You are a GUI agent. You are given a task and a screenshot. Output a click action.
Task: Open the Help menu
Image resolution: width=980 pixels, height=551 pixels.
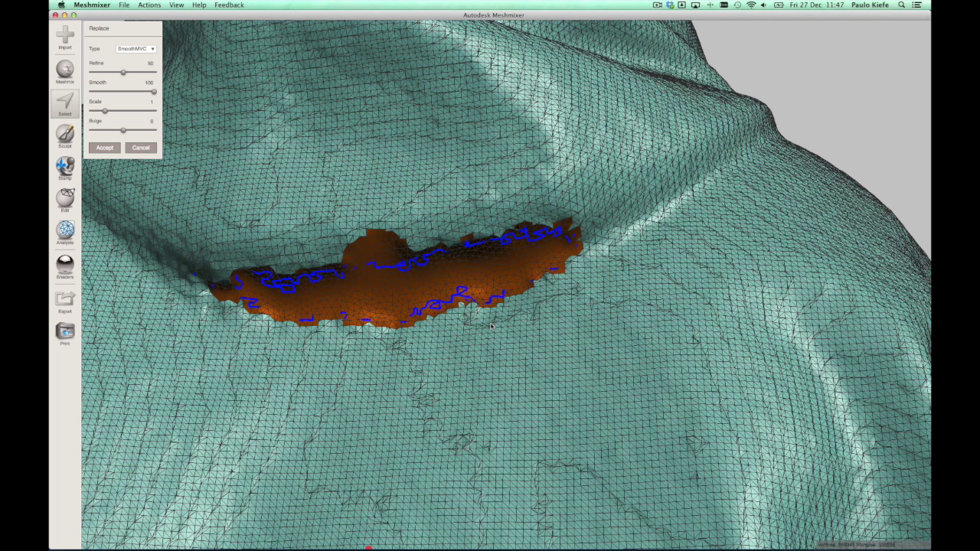[x=199, y=5]
